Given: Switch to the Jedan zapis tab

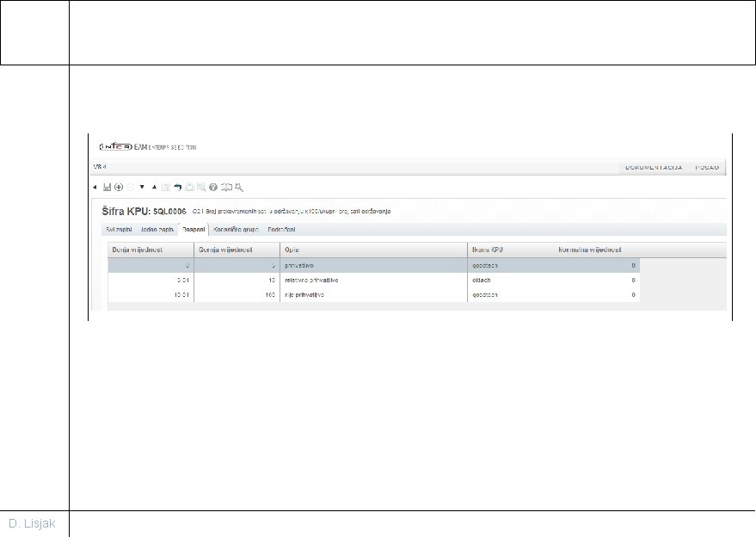Looking at the screenshot, I should [157, 230].
